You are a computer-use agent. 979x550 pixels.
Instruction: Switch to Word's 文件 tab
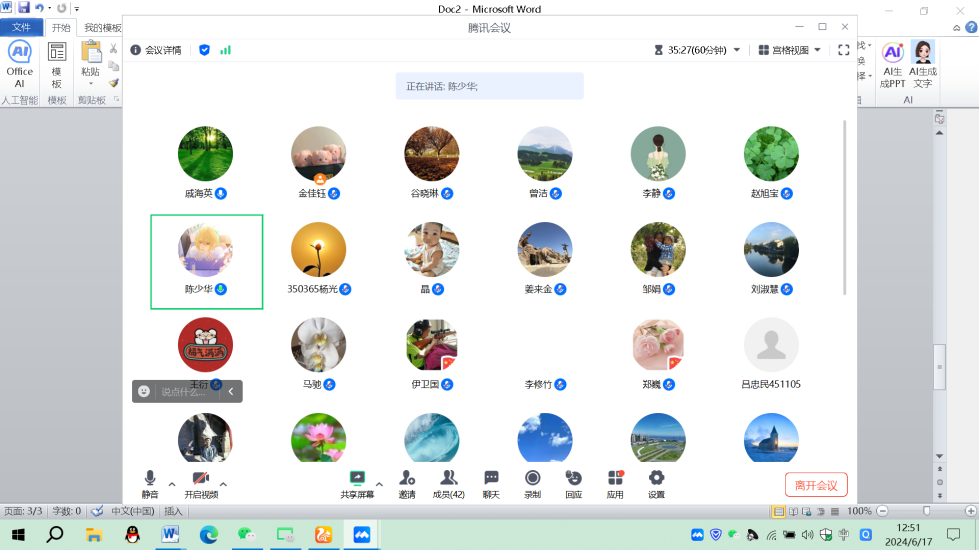point(21,27)
